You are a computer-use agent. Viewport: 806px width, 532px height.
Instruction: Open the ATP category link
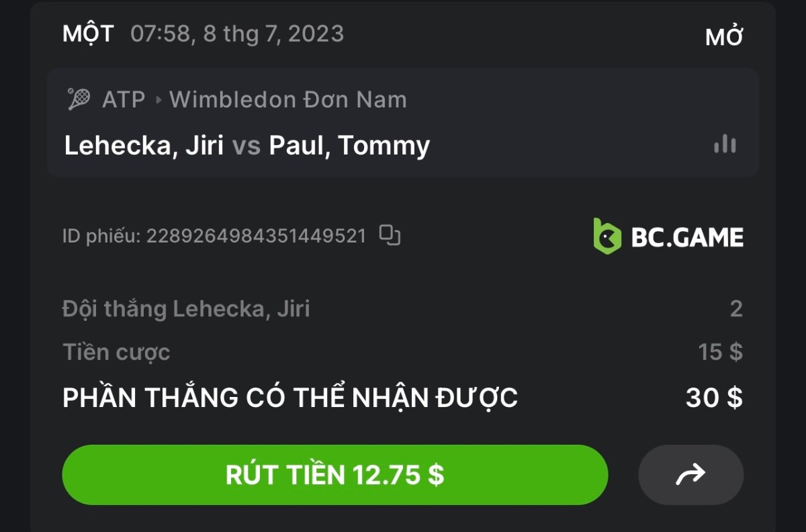pyautogui.click(x=124, y=100)
